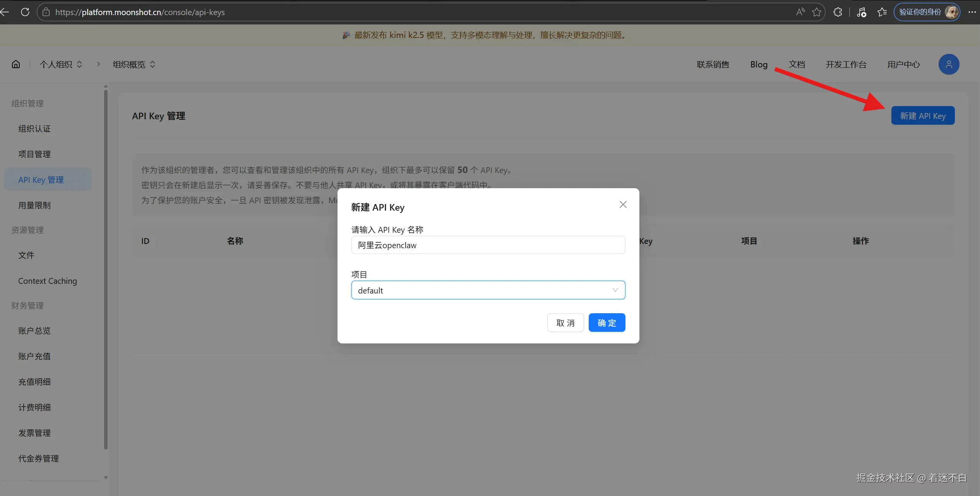The width and height of the screenshot is (980, 496).
Task: Expand the 个人组织 organization switcher
Action: [61, 64]
